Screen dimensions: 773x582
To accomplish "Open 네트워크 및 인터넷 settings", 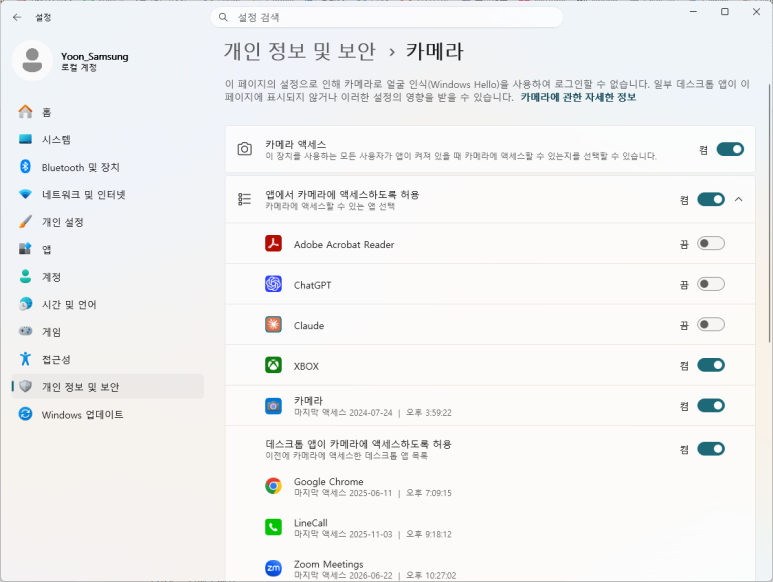I will pos(107,194).
